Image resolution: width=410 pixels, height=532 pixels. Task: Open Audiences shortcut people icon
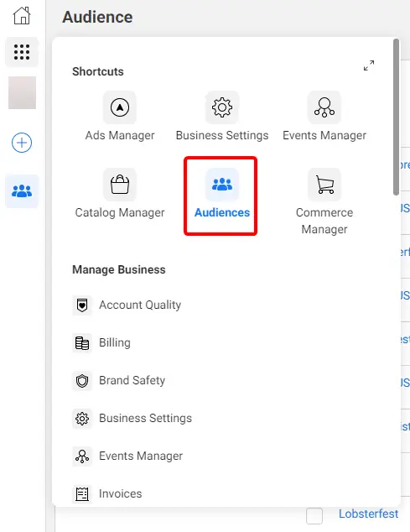pos(222,185)
